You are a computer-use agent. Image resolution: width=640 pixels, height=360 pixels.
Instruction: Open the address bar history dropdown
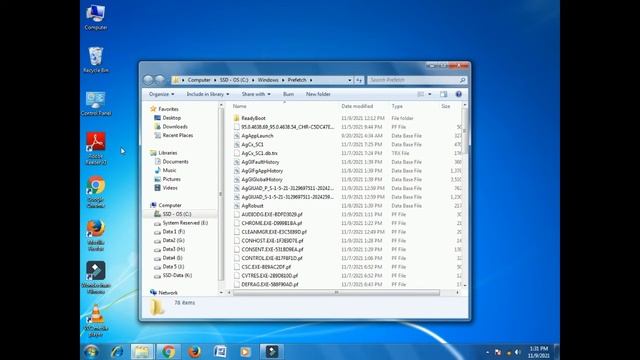pyautogui.click(x=349, y=80)
